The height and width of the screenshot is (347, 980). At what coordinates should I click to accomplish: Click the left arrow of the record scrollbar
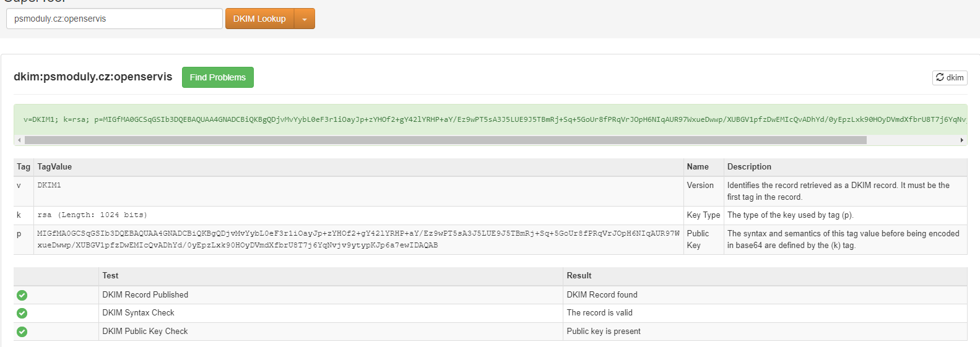19,140
